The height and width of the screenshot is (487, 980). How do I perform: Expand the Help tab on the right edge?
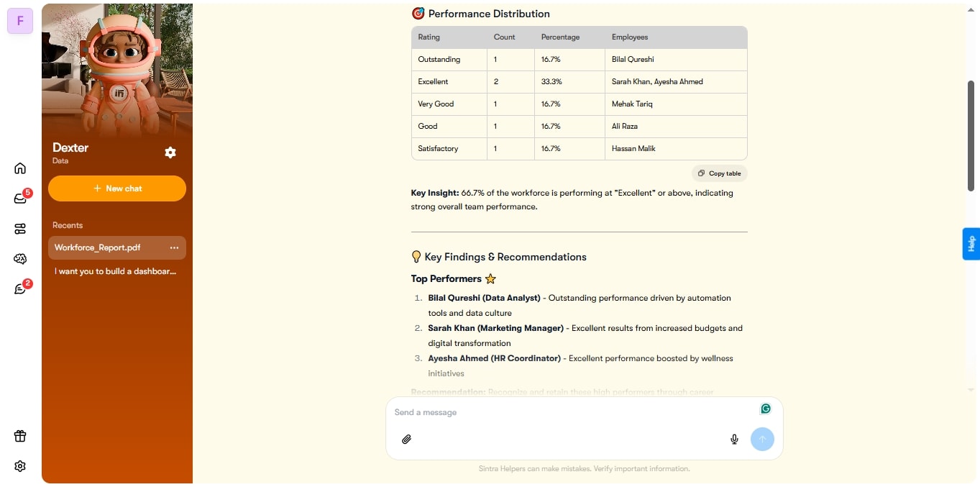971,244
